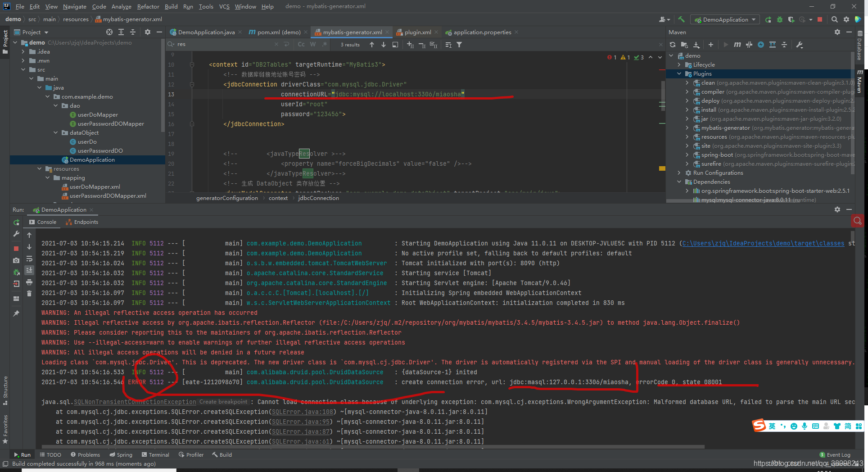Select the Soft-Wrap icon in editor search bar
Image resolution: width=868 pixels, height=472 pixels.
tap(396, 44)
